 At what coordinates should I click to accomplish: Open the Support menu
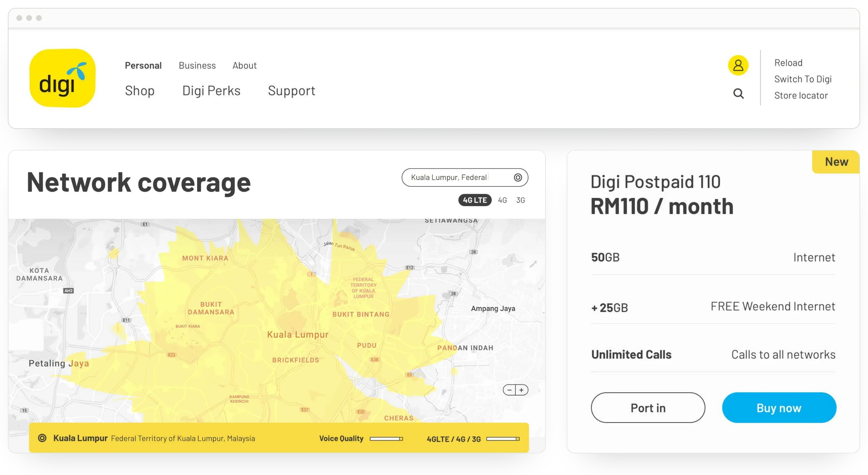292,91
